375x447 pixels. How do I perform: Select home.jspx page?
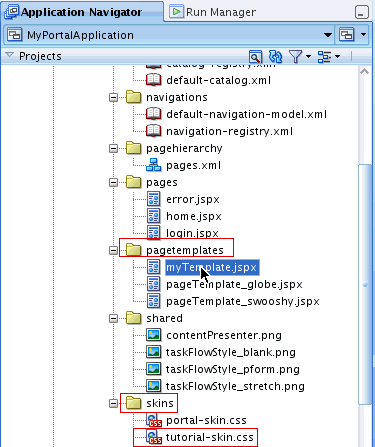coord(194,216)
